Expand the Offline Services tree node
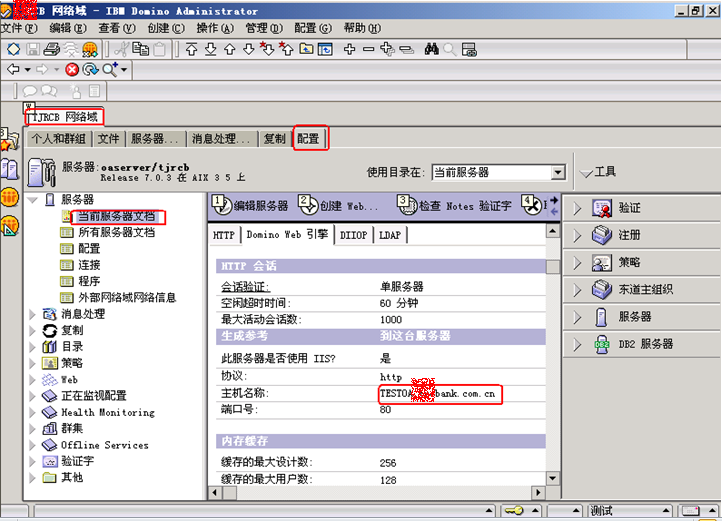The image size is (722, 521). click(x=32, y=445)
